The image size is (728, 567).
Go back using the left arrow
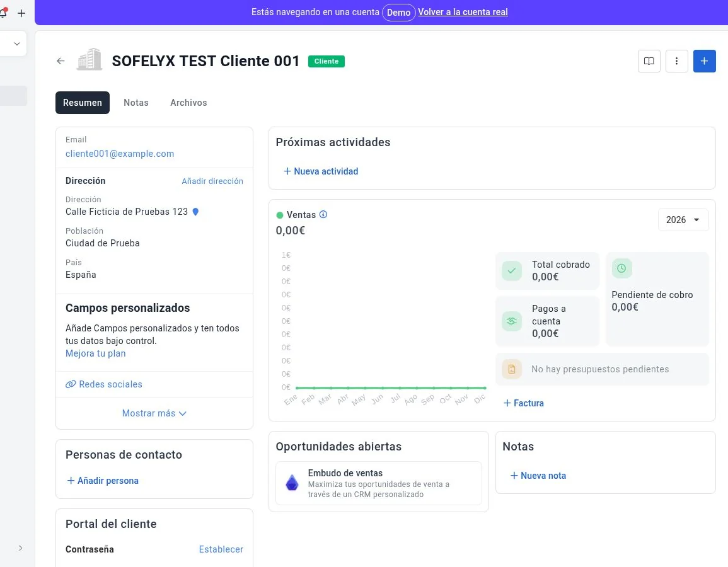pos(61,60)
